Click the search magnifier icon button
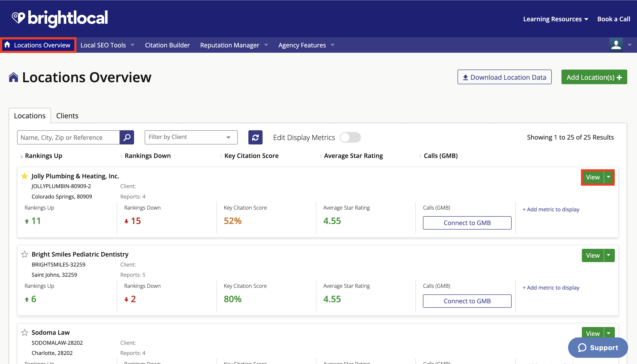The image size is (637, 364). pyautogui.click(x=127, y=137)
